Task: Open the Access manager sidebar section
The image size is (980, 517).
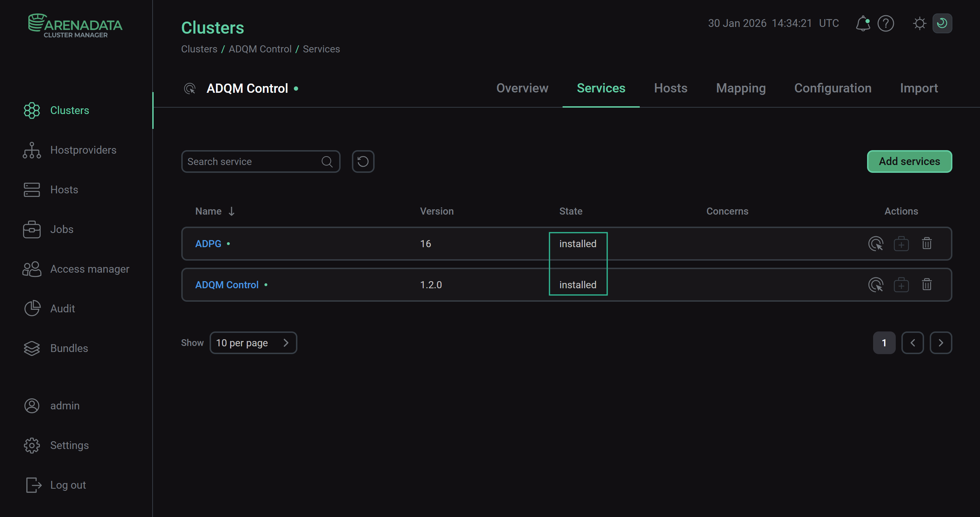Action: point(90,269)
